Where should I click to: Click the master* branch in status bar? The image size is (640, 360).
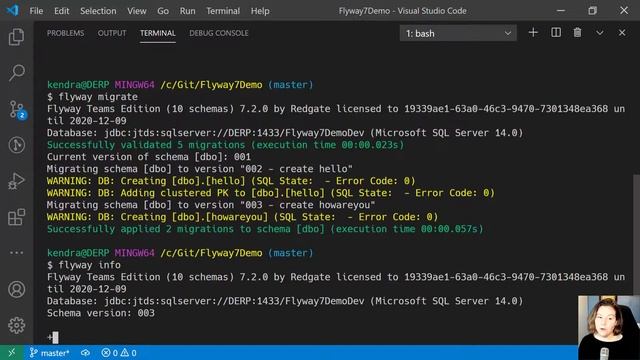tap(49, 353)
